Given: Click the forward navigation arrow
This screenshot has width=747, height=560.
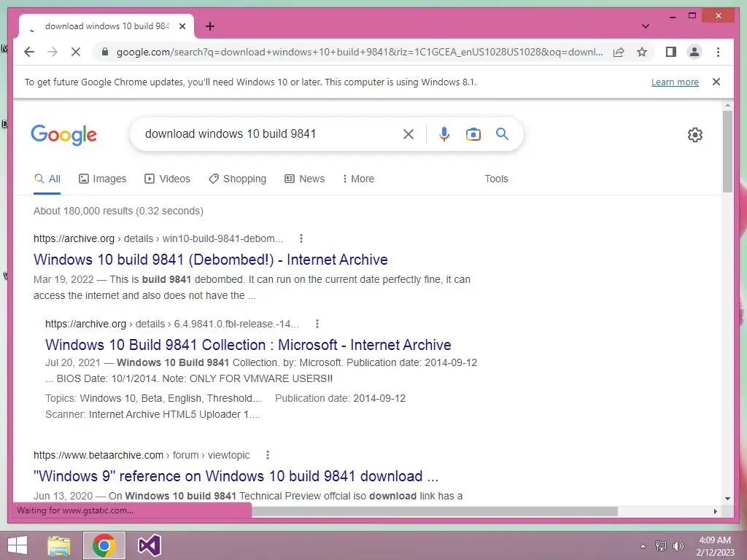Looking at the screenshot, I should (x=53, y=52).
